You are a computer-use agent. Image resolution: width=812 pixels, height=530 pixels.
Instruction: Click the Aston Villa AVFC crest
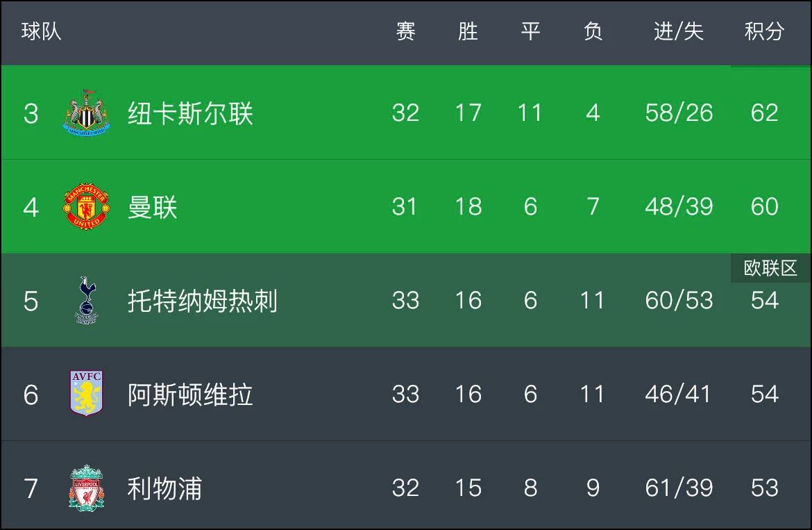[x=87, y=393]
